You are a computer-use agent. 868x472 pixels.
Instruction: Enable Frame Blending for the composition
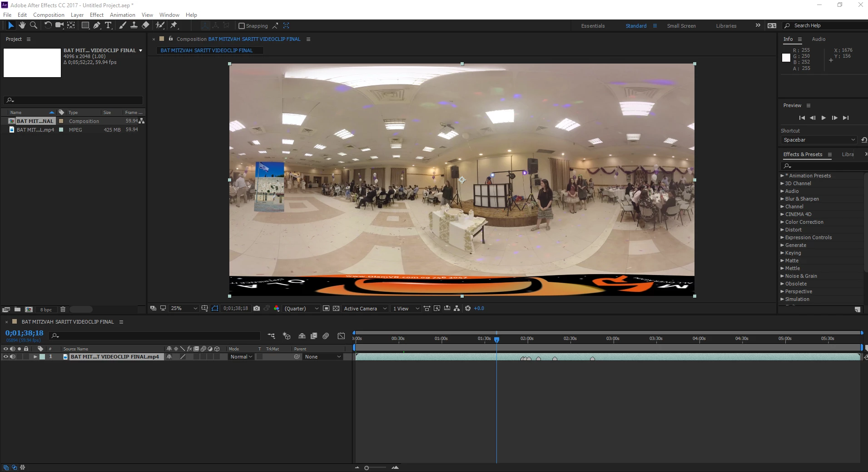coord(313,336)
